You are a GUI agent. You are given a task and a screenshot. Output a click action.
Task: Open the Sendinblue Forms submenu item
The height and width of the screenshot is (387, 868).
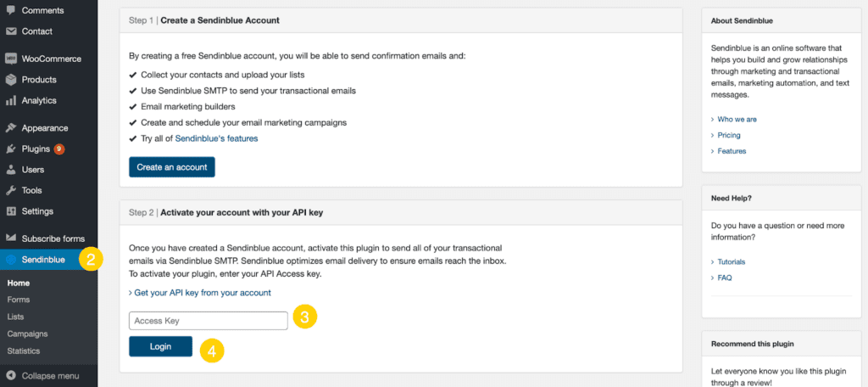[19, 300]
